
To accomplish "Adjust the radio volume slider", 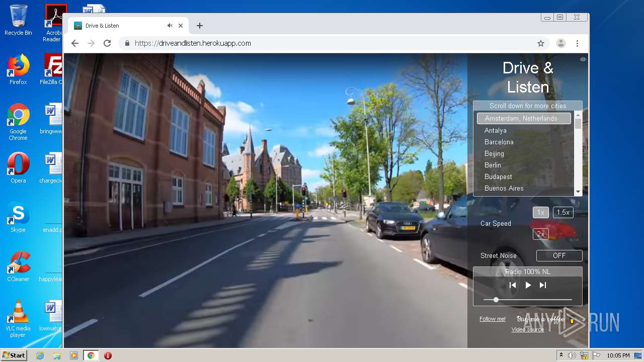I will pos(528,300).
